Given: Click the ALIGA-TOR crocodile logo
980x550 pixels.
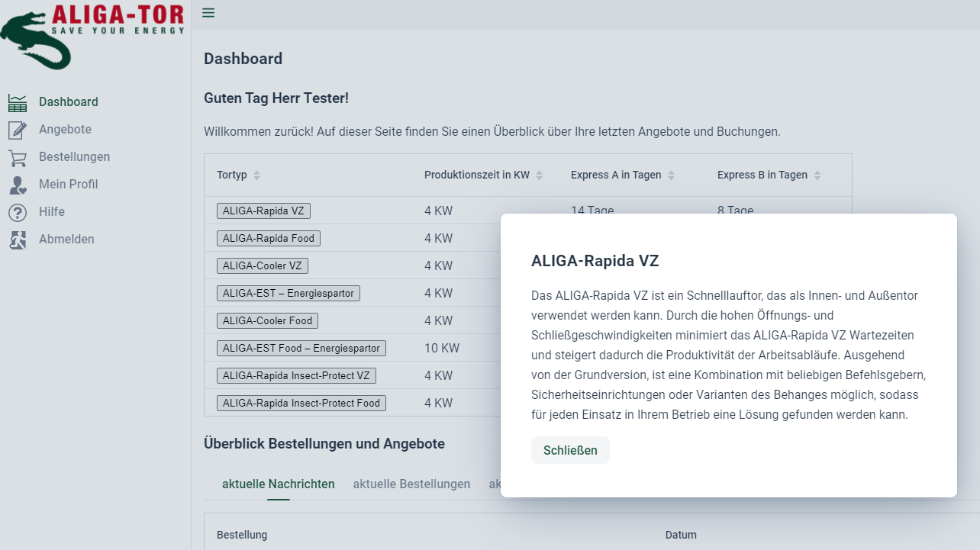Looking at the screenshot, I should [x=92, y=35].
